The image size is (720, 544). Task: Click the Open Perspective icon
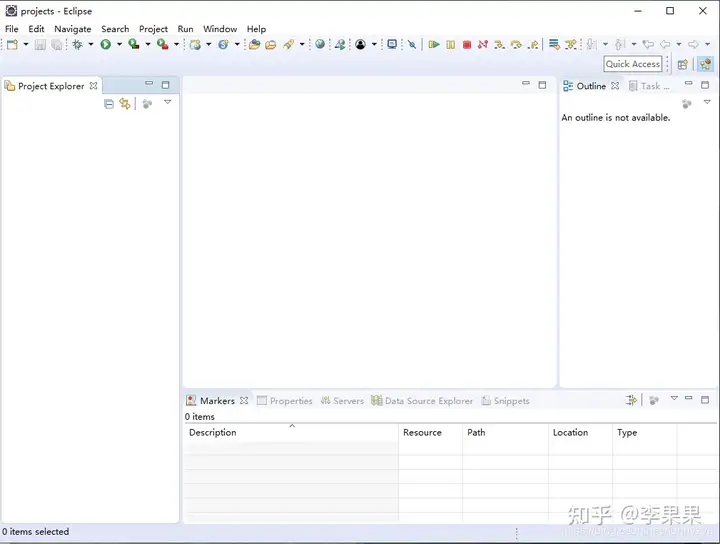[x=683, y=65]
